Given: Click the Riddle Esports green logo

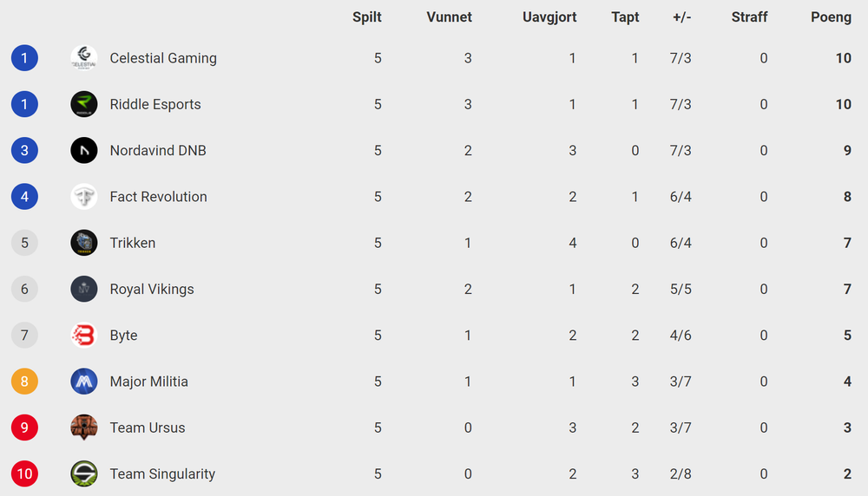Looking at the screenshot, I should (x=84, y=105).
